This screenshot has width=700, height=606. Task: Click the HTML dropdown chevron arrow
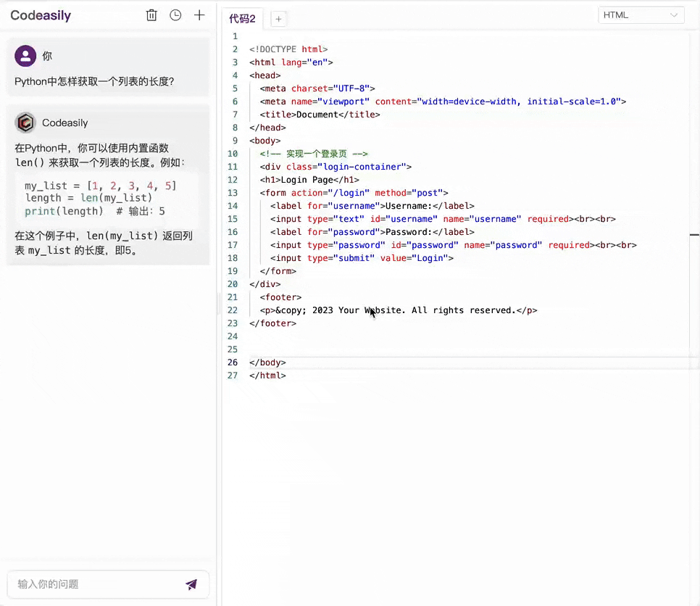point(675,14)
